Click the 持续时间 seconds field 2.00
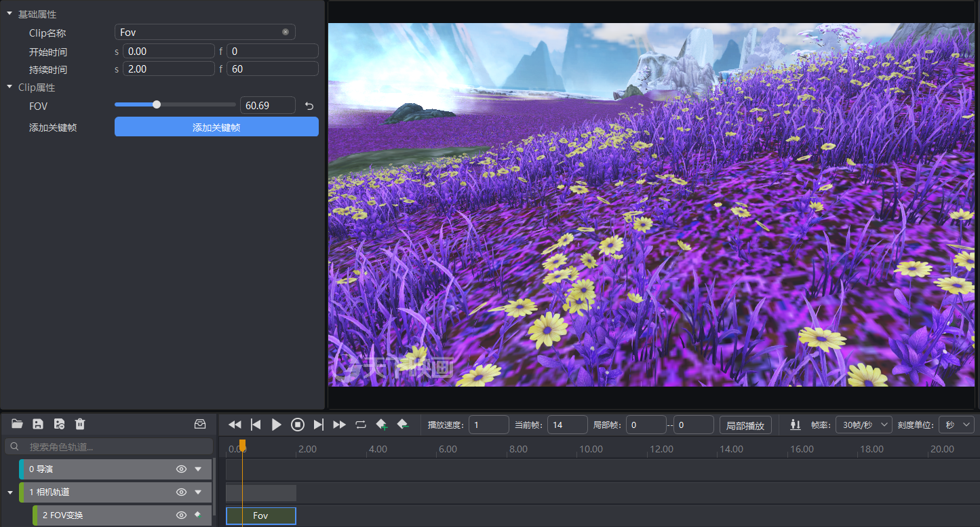 (169, 69)
